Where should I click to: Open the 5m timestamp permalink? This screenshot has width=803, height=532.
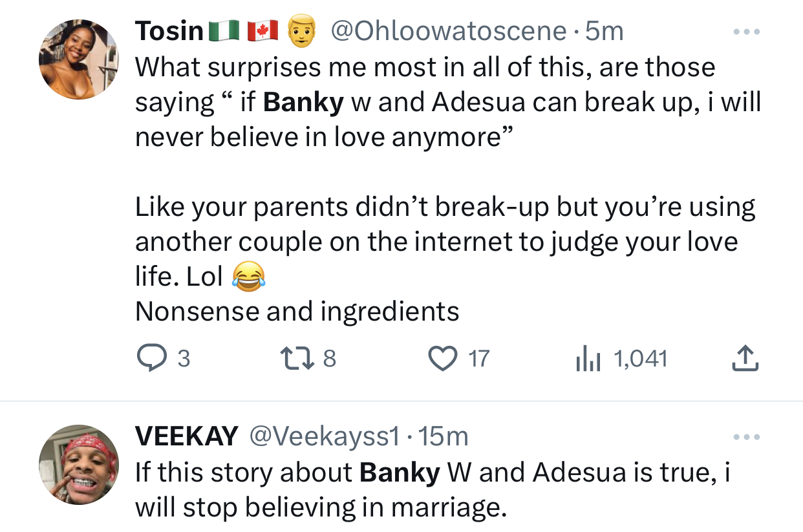click(x=605, y=31)
